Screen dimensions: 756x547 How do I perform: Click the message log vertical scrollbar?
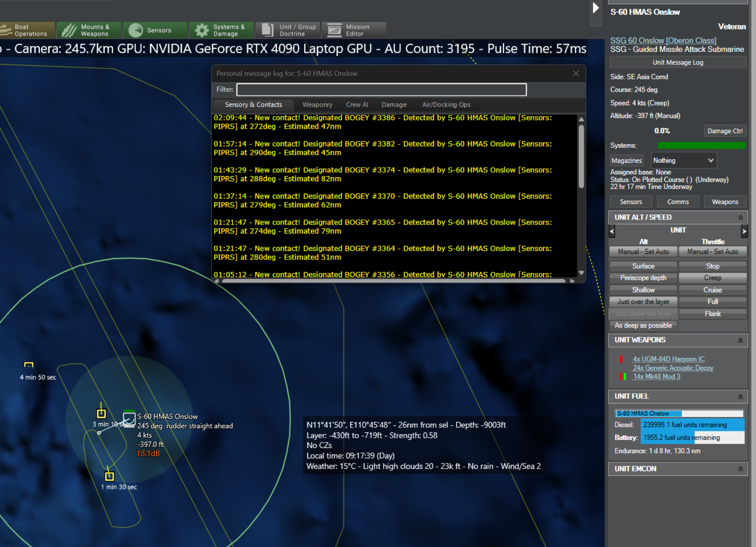click(581, 157)
